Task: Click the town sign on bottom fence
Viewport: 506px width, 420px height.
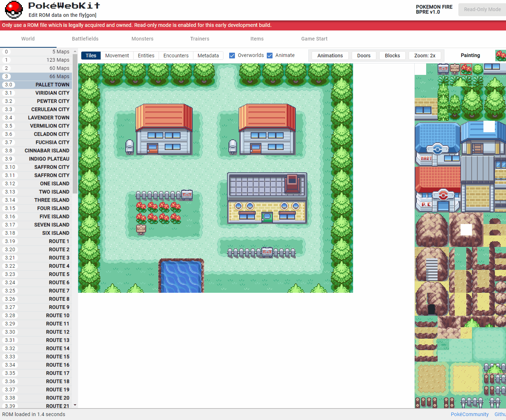Action: pyautogui.click(x=267, y=252)
